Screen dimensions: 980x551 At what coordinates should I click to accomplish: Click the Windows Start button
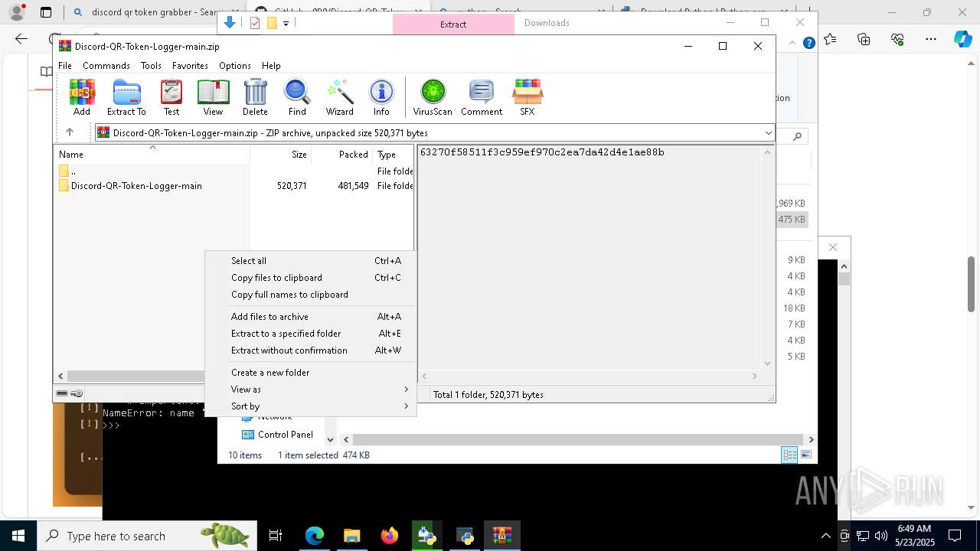click(18, 536)
